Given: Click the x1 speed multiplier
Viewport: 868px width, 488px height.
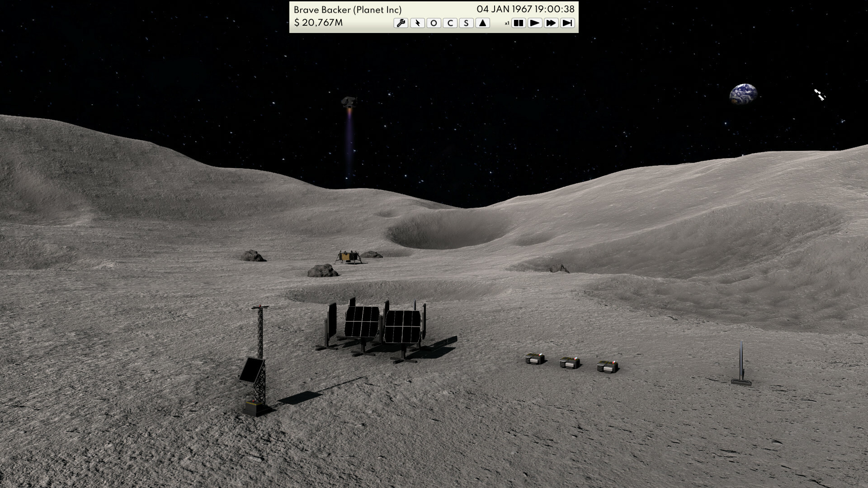Looking at the screenshot, I should click(507, 23).
